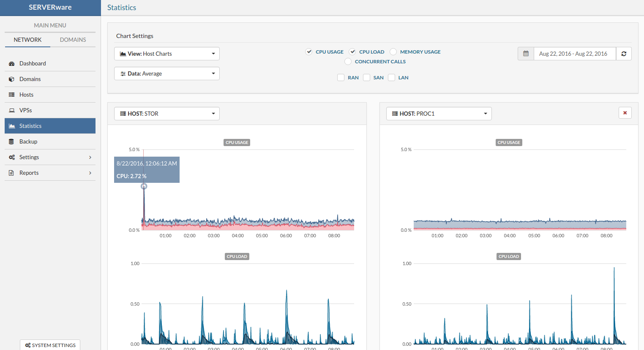
Task: Enable the Memory Usage option
Action: (393, 52)
